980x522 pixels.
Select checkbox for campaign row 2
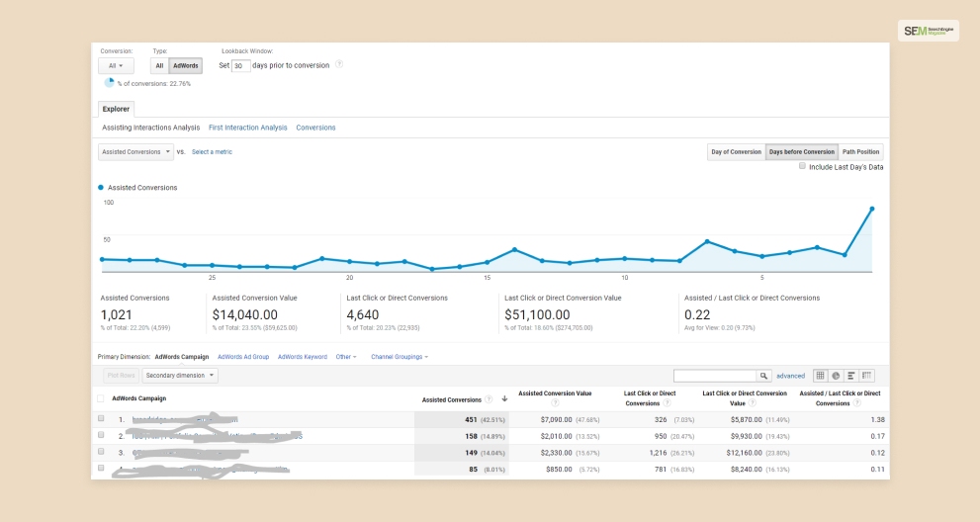point(101,434)
